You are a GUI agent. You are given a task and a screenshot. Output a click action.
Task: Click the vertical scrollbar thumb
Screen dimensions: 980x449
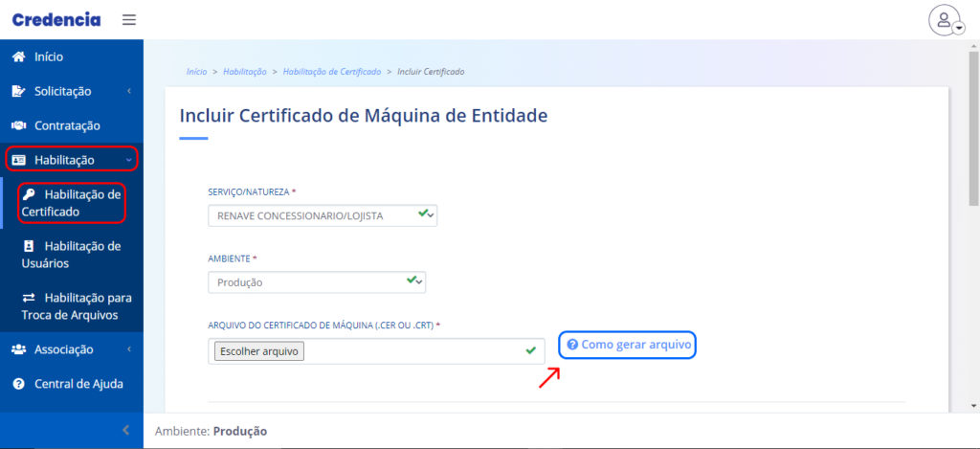(973, 128)
